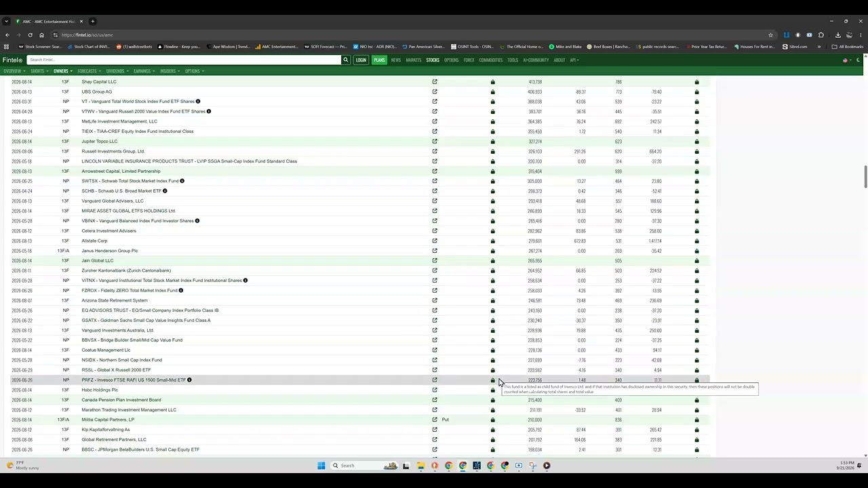
Task: Click the Windows taskbar Search box
Action: (x=365, y=466)
